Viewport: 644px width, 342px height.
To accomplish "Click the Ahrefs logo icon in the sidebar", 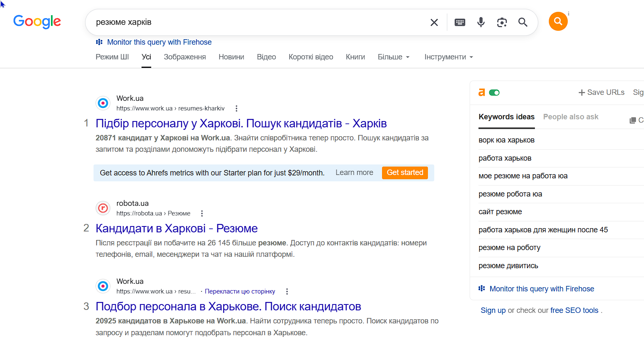I will pos(482,92).
